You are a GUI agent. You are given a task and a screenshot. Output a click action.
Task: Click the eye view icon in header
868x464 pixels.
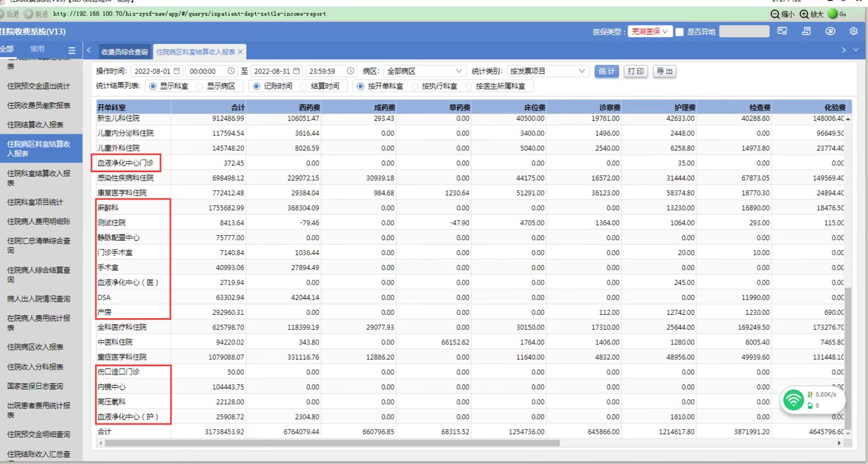(x=830, y=31)
